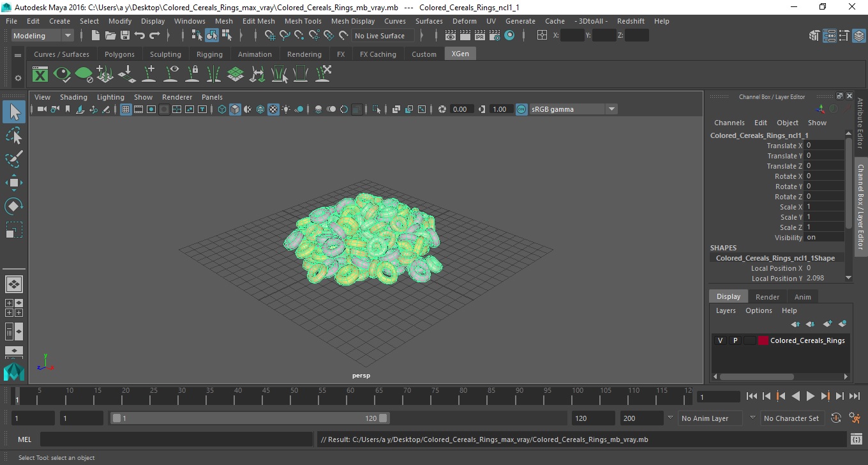Open the Mesh Tools menu
Screen dimensions: 868x465
pyautogui.click(x=303, y=21)
